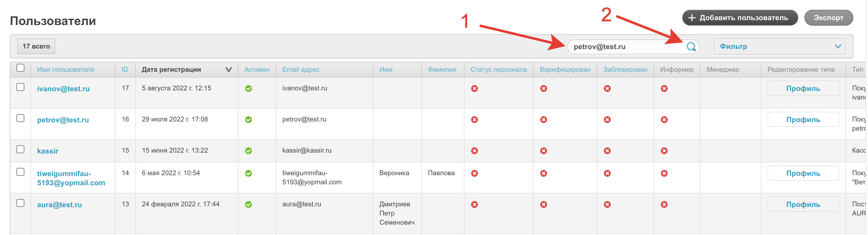Click green Active checkmark for ivanov@test.ru
Image resolution: width=868 pixels, height=235 pixels.
click(x=248, y=89)
